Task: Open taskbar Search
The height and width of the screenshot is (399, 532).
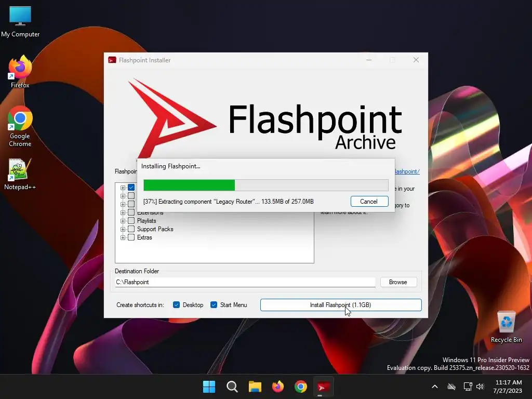Action: 232,387
